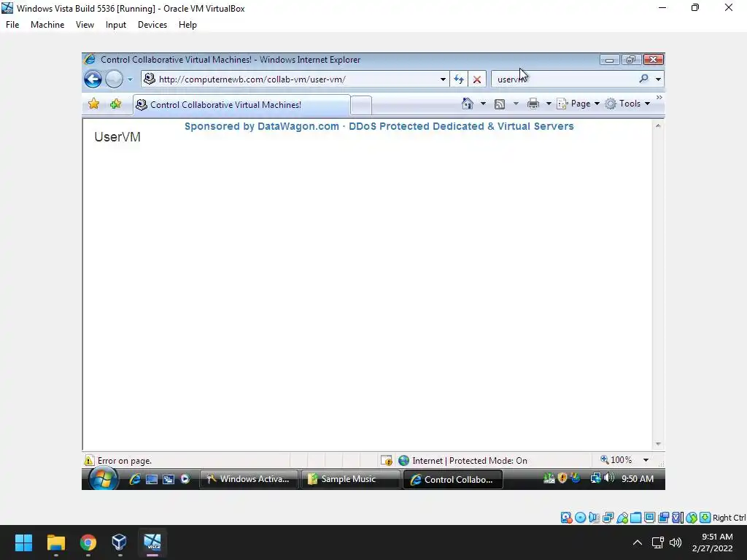Click VirtualBox network adapter indicator icon

click(608, 518)
